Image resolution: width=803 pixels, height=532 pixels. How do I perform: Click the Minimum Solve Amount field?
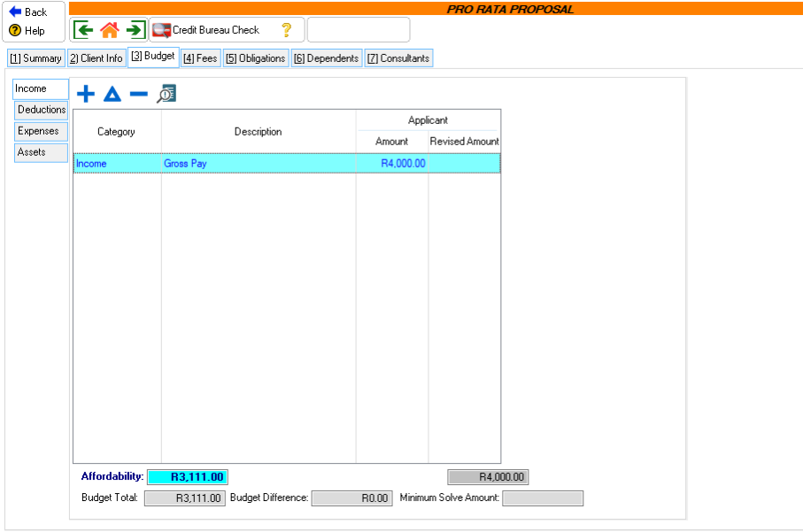pyautogui.click(x=542, y=498)
